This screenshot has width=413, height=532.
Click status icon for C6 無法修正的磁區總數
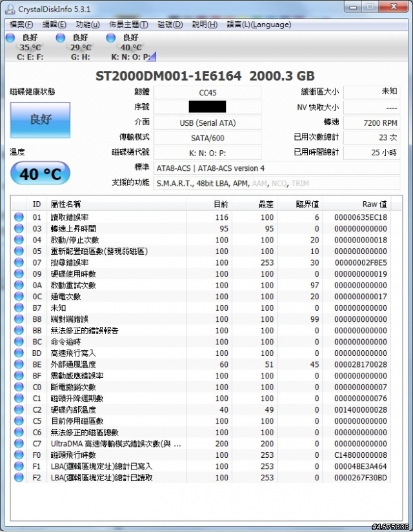[x=19, y=432]
